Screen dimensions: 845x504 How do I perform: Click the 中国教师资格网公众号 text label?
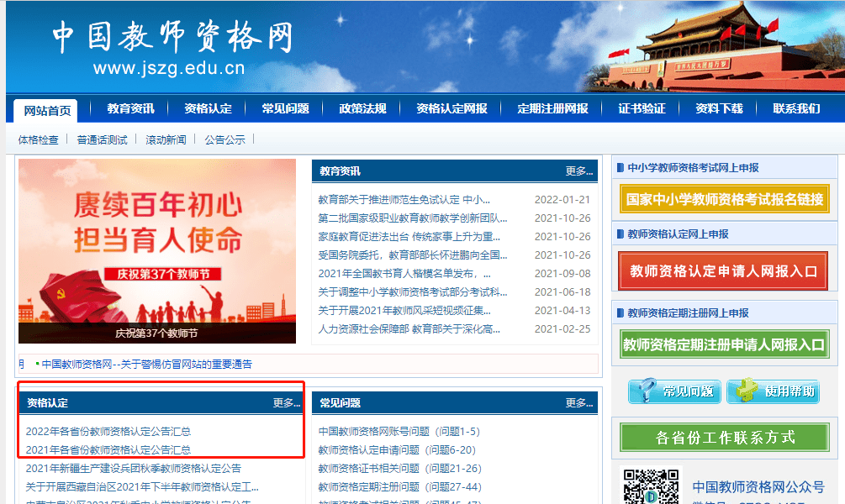point(758,486)
